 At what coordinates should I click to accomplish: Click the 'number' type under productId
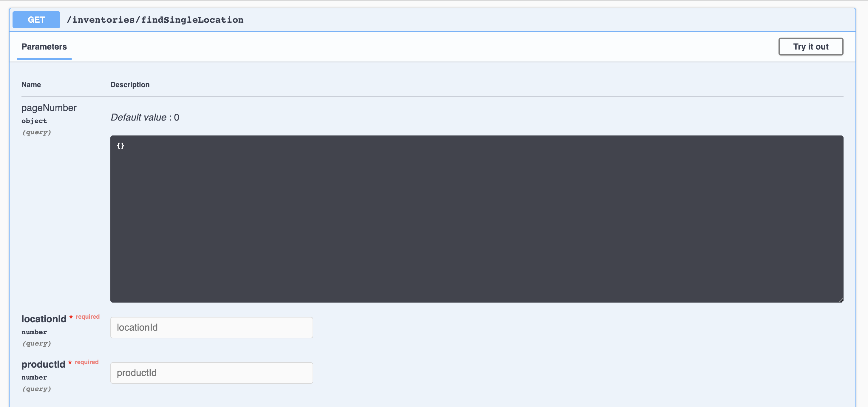tap(34, 377)
